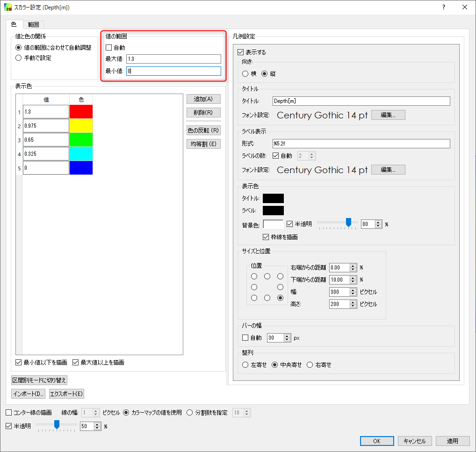476x452 pixels.
Task: Toggle legend background 半透明 checkbox
Action: tap(289, 224)
